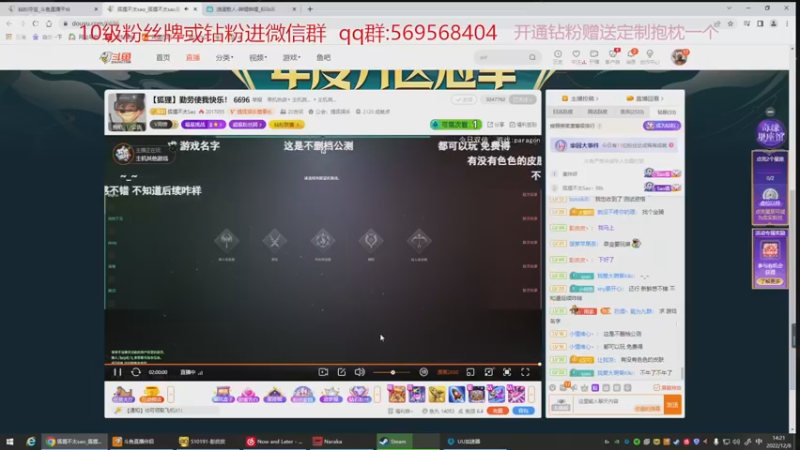800x450 pixels.
Task: Open the orange video quality selector
Action: (447, 372)
